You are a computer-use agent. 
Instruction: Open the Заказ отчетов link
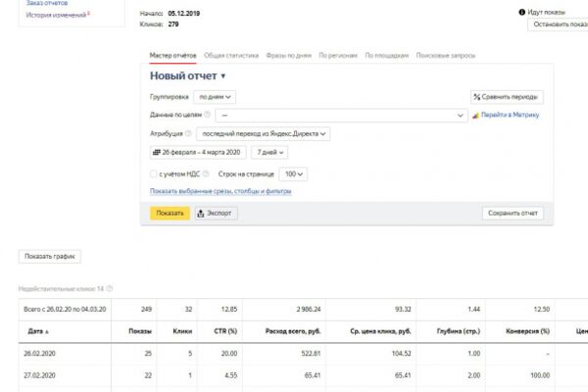[47, 3]
